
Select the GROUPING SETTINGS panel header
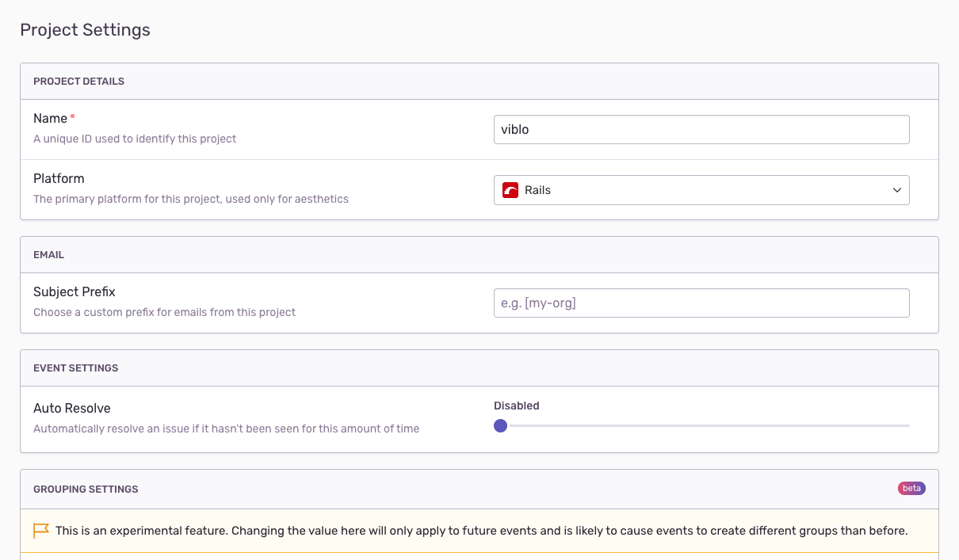(x=86, y=490)
